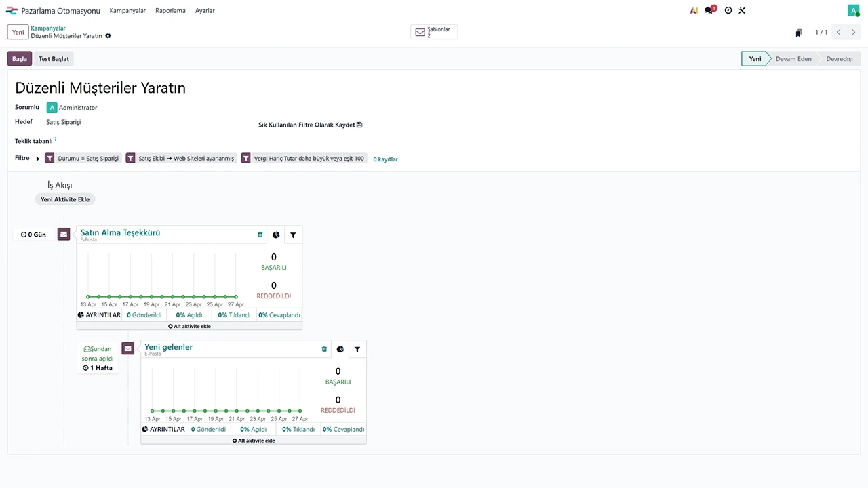
Task: Open the Satın Alma Teşekkürü activity title
Action: [x=120, y=232]
